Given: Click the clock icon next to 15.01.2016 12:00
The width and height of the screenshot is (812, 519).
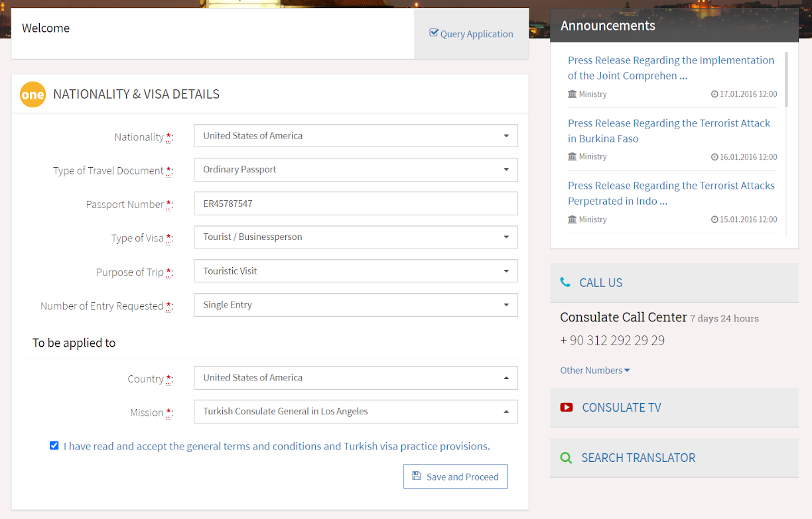Looking at the screenshot, I should pos(714,219).
